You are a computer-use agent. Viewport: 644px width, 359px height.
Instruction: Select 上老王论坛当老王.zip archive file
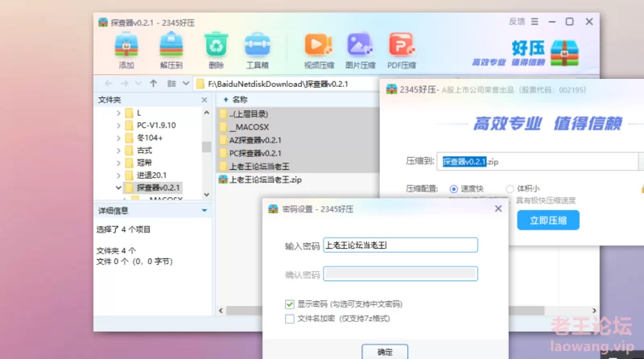pyautogui.click(x=266, y=179)
